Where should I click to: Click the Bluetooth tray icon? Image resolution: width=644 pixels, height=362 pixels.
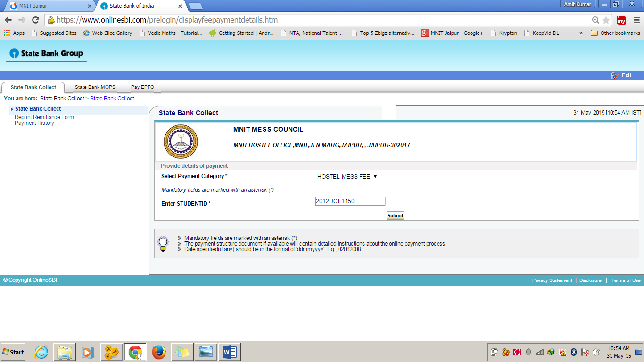point(574,352)
